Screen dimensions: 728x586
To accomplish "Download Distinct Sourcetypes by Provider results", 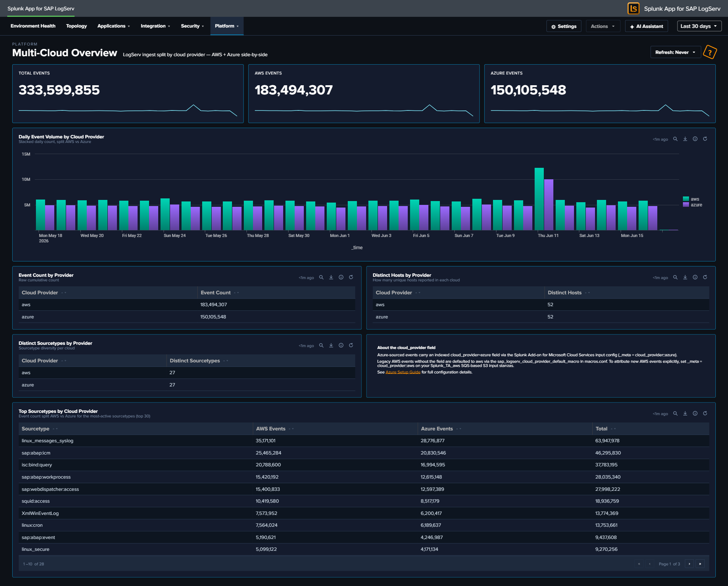I will pos(331,346).
